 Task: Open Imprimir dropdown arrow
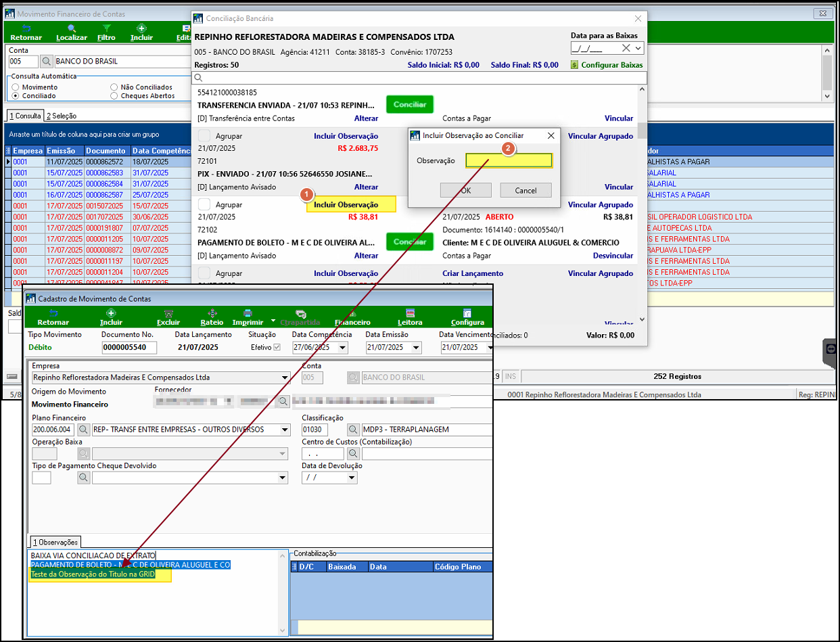click(x=273, y=320)
